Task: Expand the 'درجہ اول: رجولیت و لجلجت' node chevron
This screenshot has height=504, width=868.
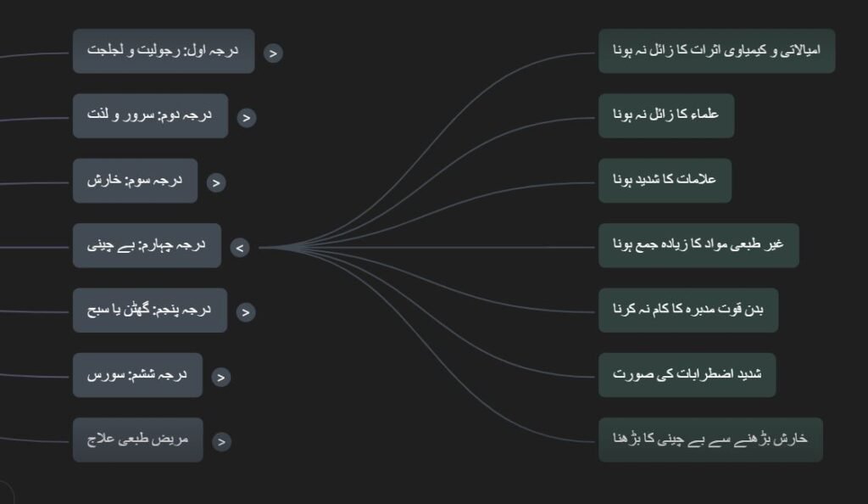Action: 272,53
